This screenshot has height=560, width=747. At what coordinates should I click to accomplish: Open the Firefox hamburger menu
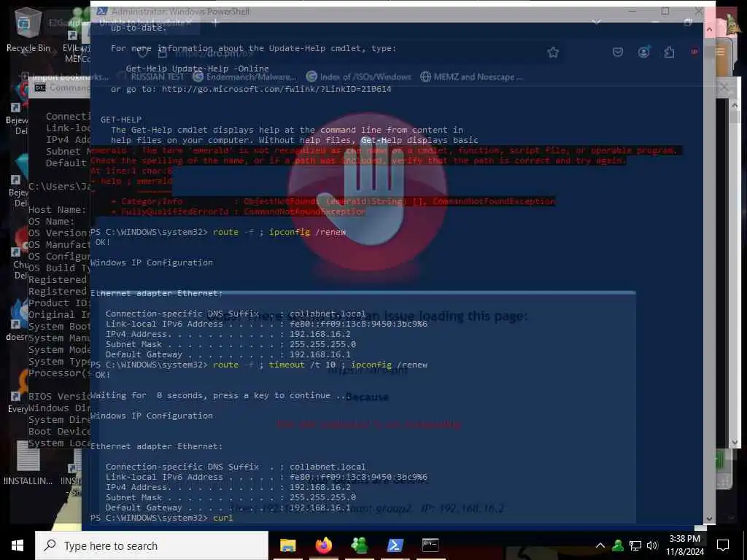click(720, 52)
